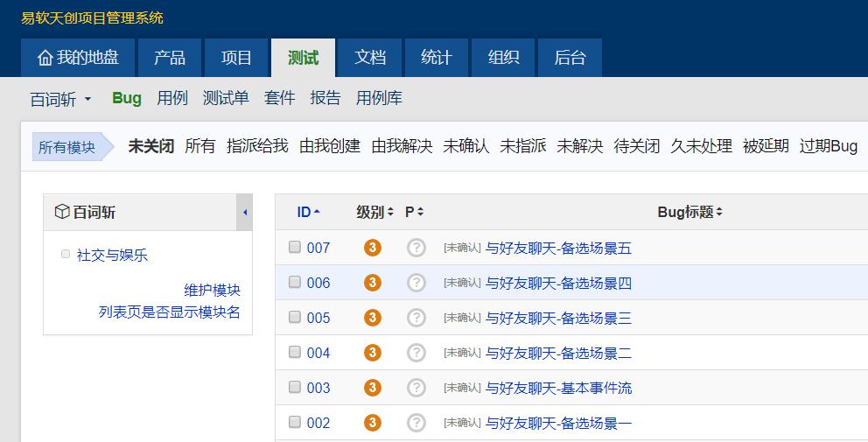Check the box for bug 002
Viewport: 868px width, 442px height.
[295, 422]
